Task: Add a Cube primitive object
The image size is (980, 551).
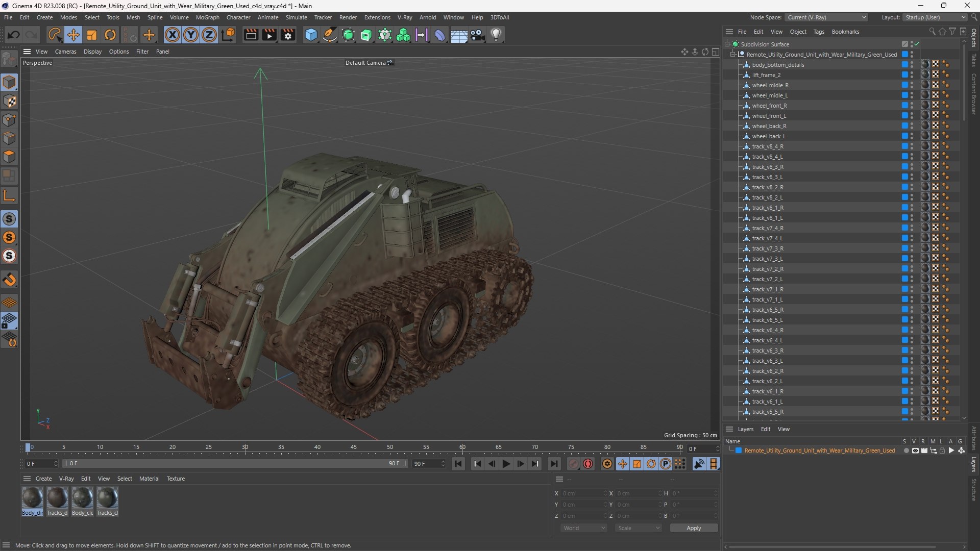Action: pos(311,35)
